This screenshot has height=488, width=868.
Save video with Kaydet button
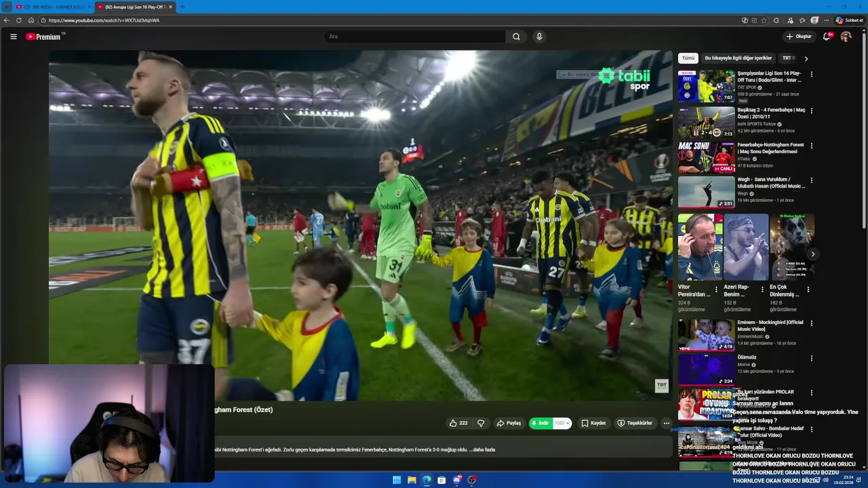(593, 423)
